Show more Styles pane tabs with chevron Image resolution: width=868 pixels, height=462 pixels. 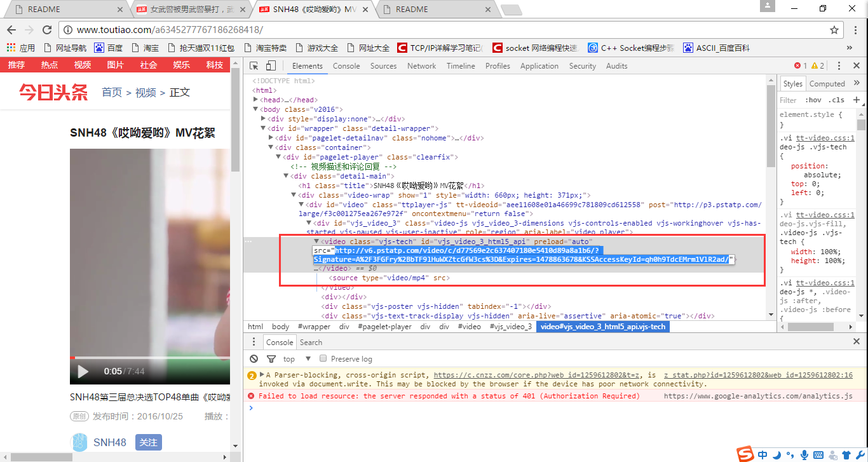857,83
